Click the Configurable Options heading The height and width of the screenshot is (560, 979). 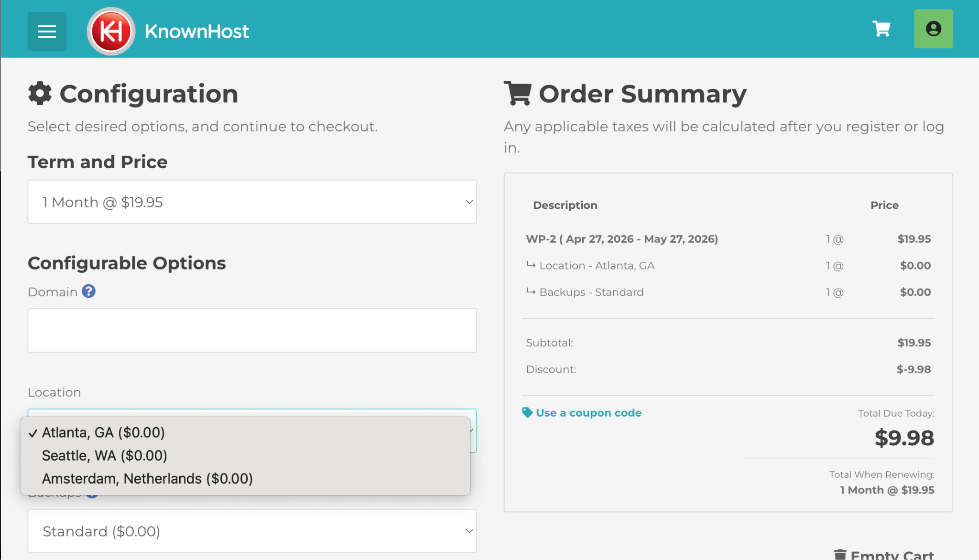pyautogui.click(x=127, y=263)
